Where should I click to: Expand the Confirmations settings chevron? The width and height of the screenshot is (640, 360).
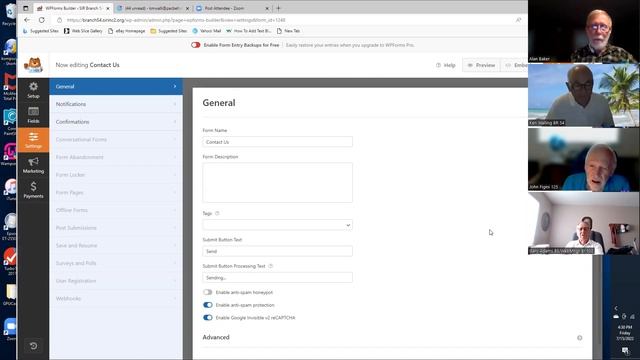tap(175, 122)
